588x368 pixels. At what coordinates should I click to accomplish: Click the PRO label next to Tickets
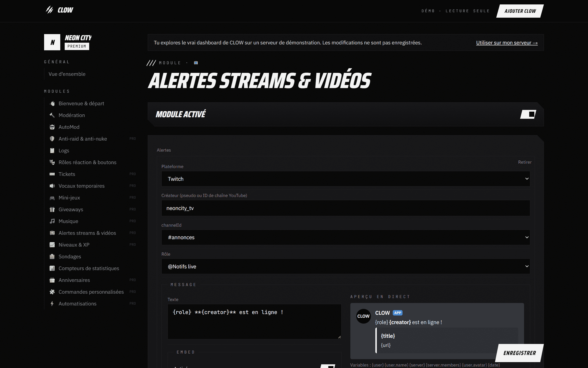133,174
